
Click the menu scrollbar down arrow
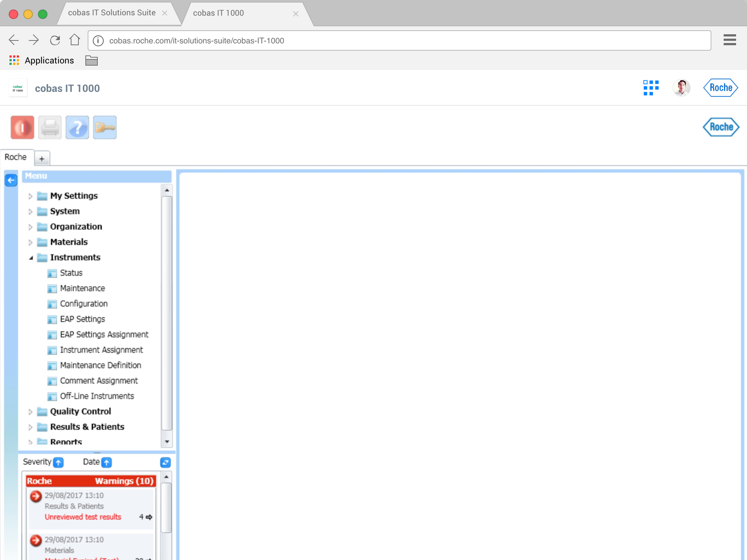(x=167, y=442)
